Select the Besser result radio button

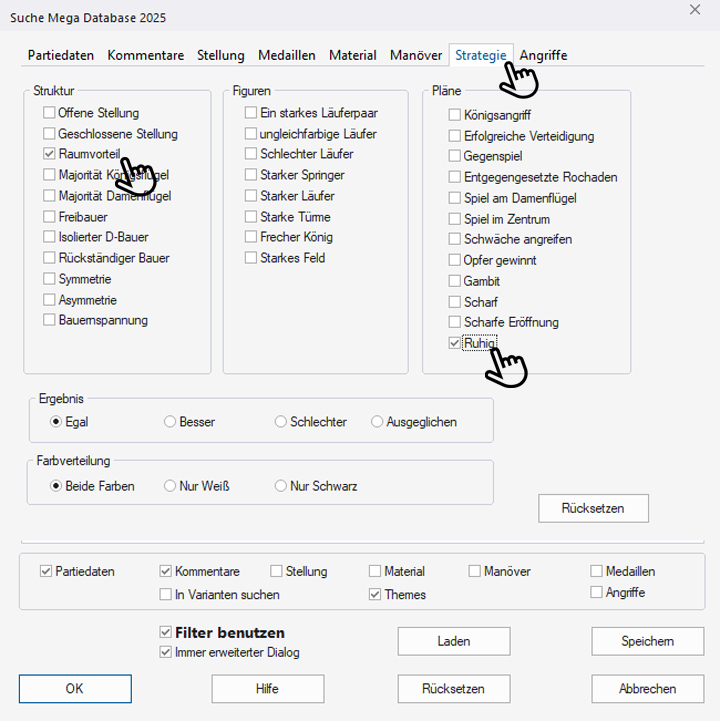[170, 422]
